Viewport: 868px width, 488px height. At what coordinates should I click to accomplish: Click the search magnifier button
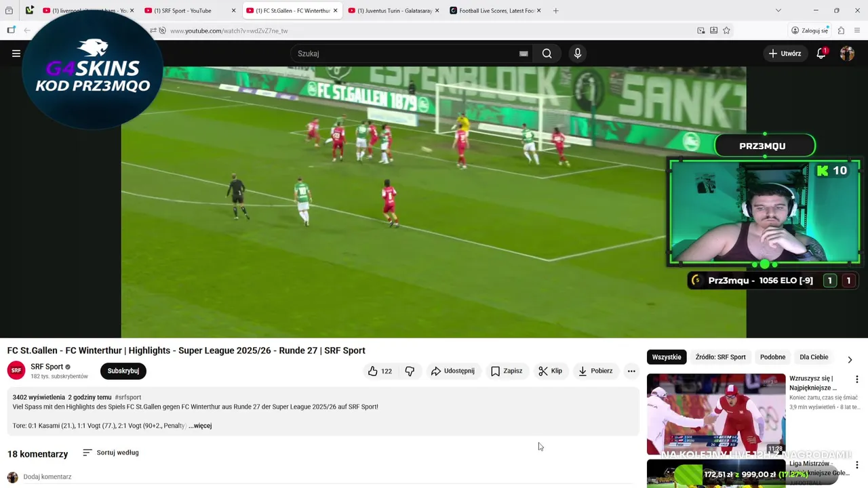[547, 54]
